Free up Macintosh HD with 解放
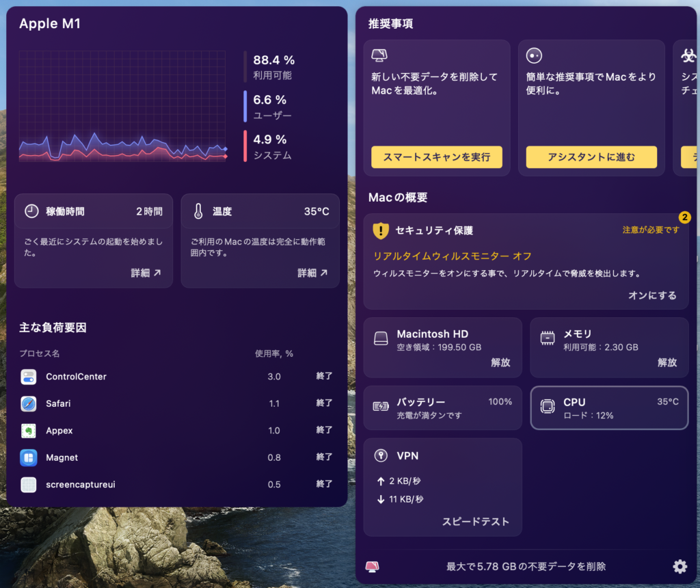 point(500,362)
